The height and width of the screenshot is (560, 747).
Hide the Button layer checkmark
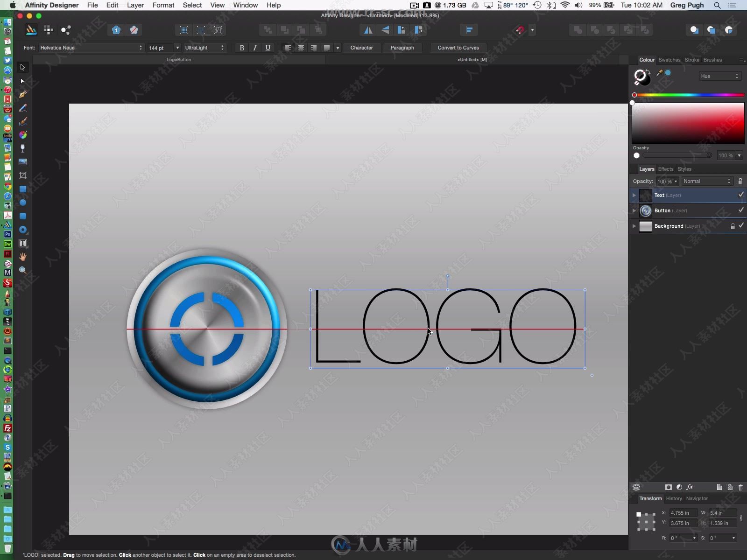tap(740, 210)
